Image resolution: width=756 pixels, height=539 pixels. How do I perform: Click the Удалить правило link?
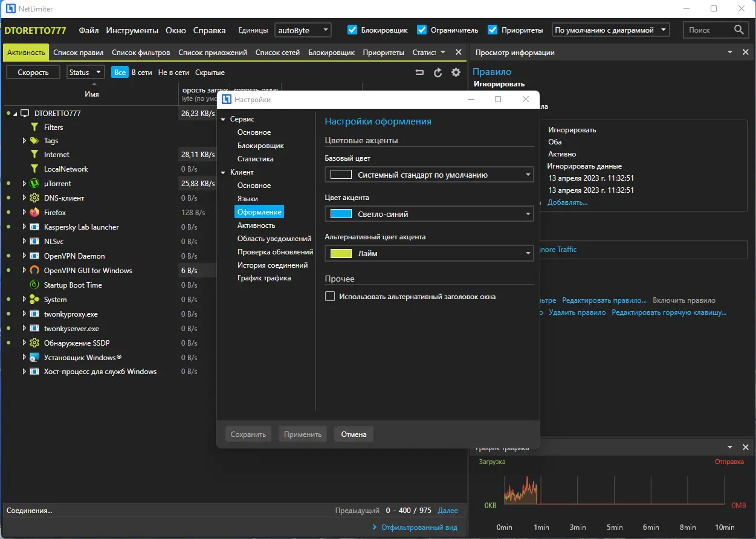pyautogui.click(x=577, y=312)
